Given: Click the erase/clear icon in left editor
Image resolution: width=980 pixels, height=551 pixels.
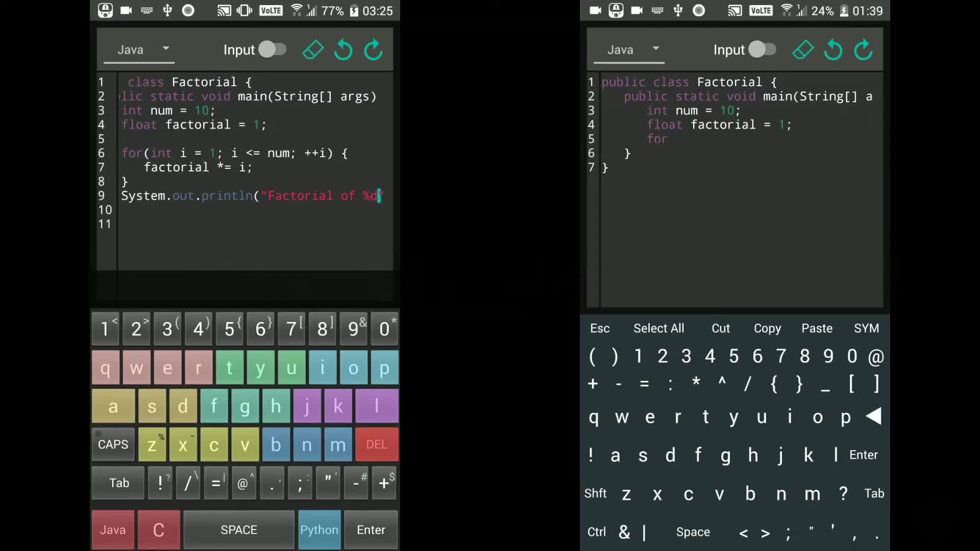Looking at the screenshot, I should click(x=312, y=50).
